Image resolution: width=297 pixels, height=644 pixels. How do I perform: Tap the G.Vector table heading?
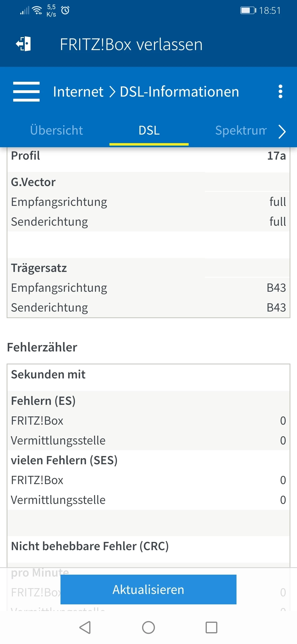click(33, 182)
